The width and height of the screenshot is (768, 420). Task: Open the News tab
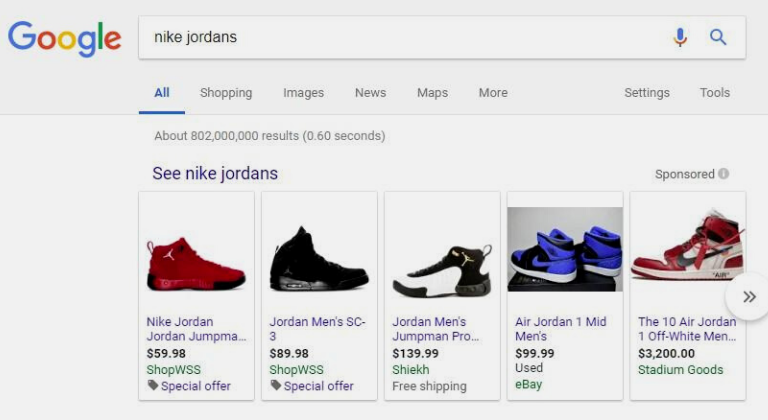[x=370, y=93]
